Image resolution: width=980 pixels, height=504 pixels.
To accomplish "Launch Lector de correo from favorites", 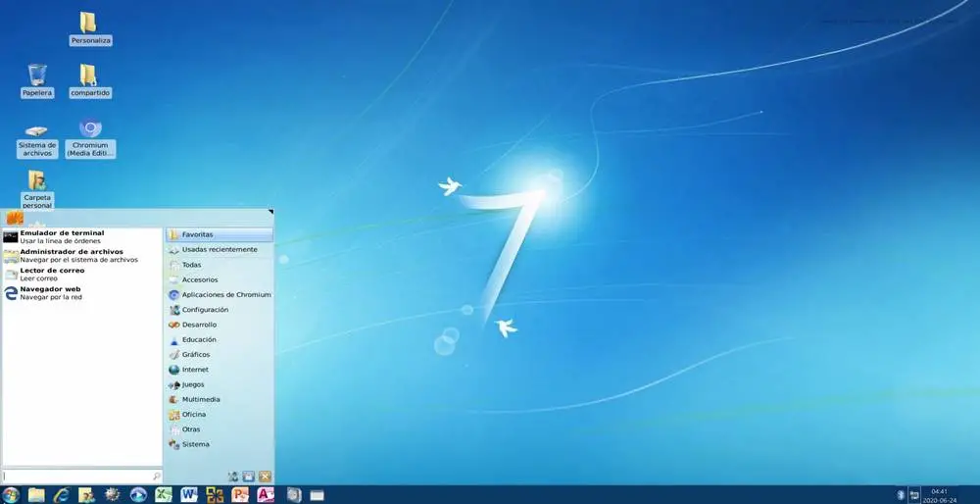I will [x=81, y=275].
